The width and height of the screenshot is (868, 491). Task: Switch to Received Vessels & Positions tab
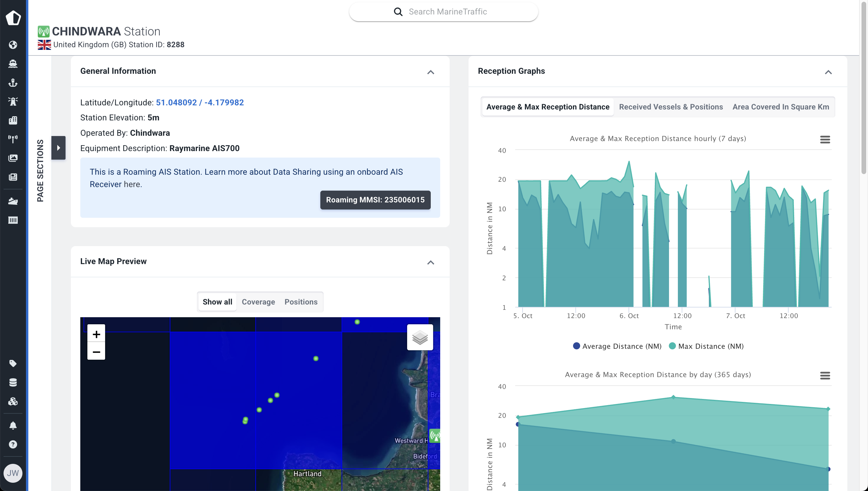tap(671, 107)
